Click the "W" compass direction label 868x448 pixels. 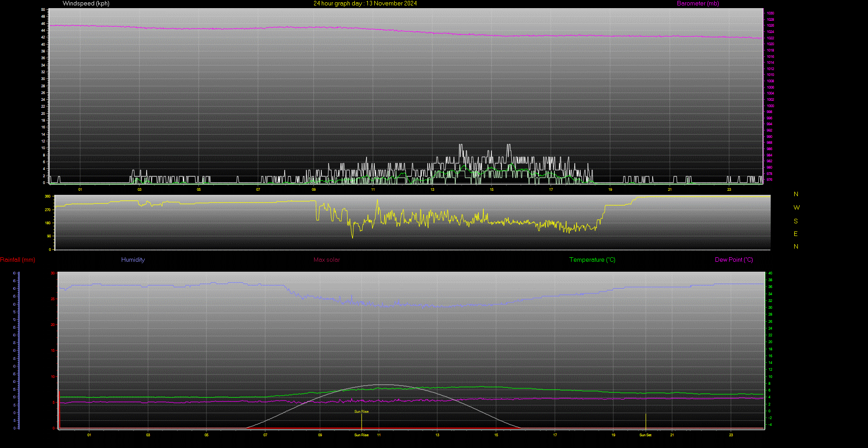796,208
